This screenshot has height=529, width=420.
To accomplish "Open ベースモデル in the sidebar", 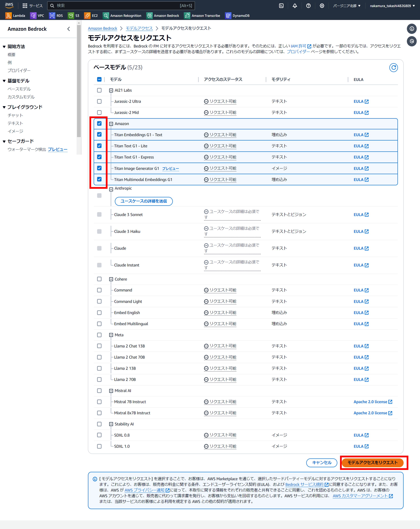I will (x=19, y=89).
